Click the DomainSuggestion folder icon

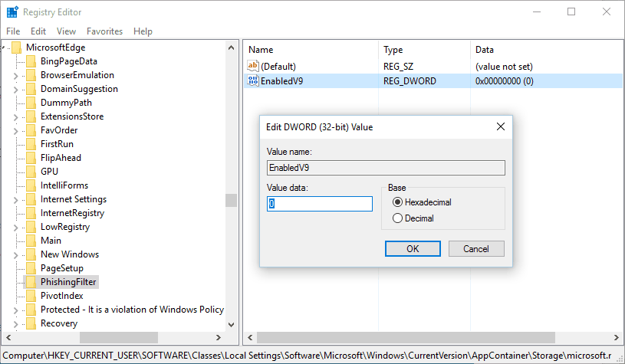point(31,89)
